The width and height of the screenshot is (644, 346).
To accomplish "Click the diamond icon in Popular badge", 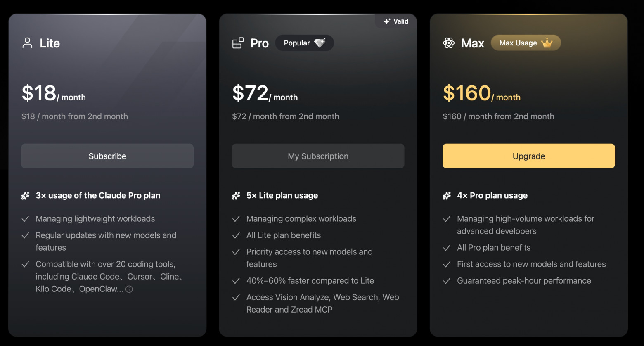I will tap(320, 43).
